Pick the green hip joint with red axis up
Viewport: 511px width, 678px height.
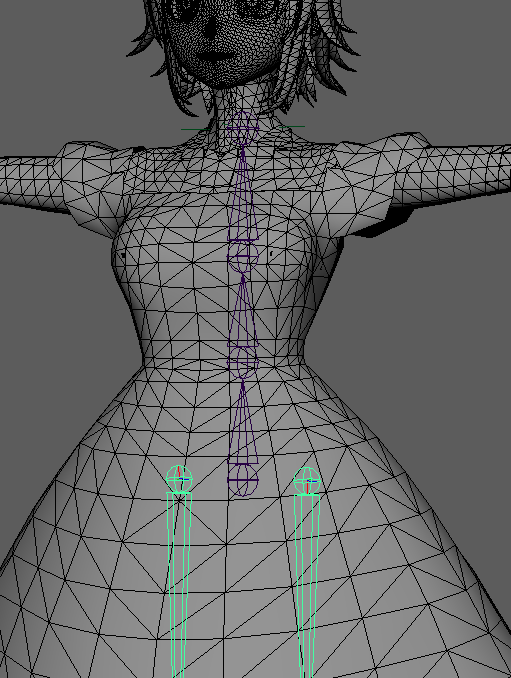coord(179,479)
